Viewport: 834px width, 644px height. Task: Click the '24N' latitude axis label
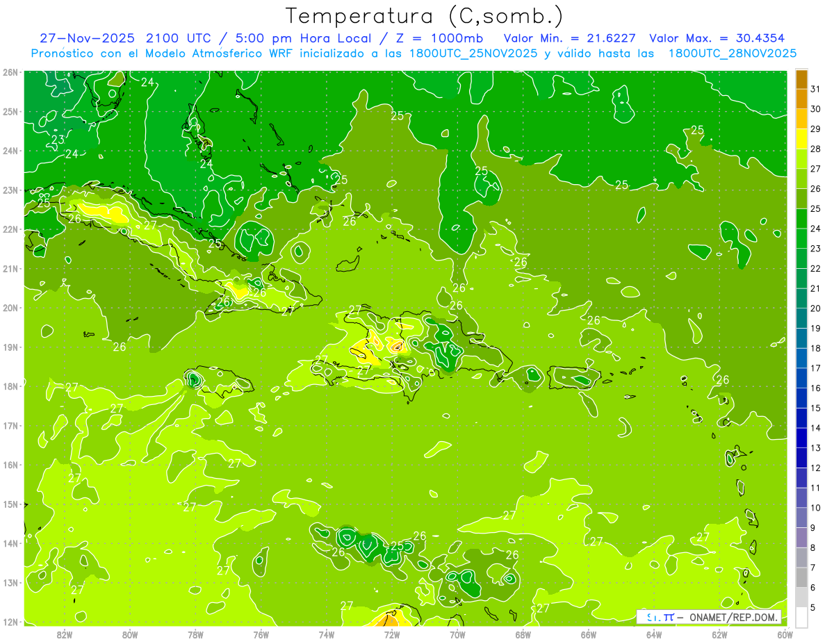[10, 151]
